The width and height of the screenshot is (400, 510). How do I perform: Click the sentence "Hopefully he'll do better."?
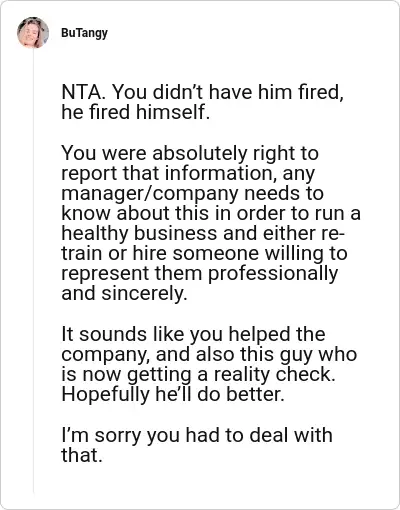(173, 394)
